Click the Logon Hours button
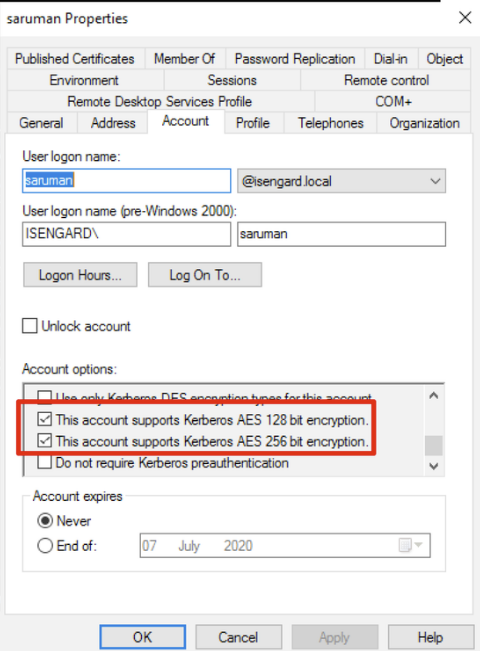Viewport: 480px width, 651px height. pos(80,275)
